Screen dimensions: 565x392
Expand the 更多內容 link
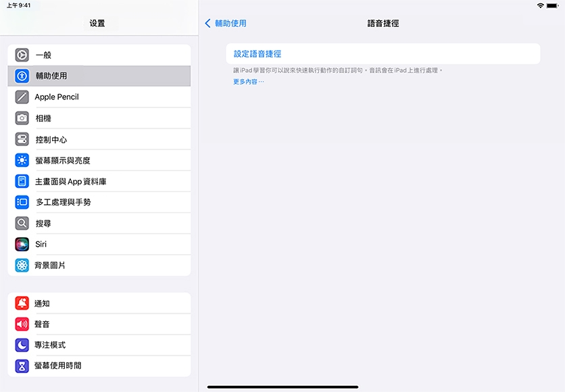(x=248, y=82)
